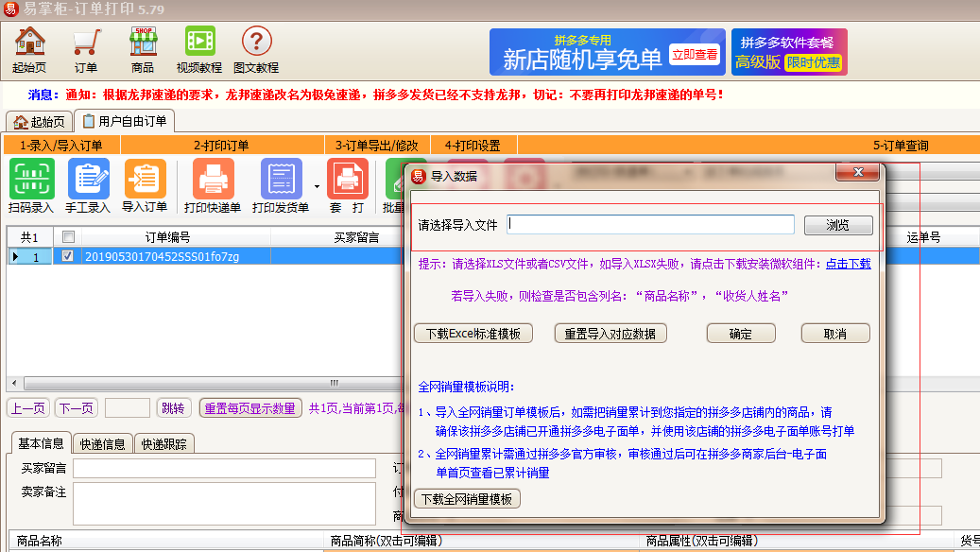Click the 订单编号 column header
980x552 pixels.
[167, 237]
